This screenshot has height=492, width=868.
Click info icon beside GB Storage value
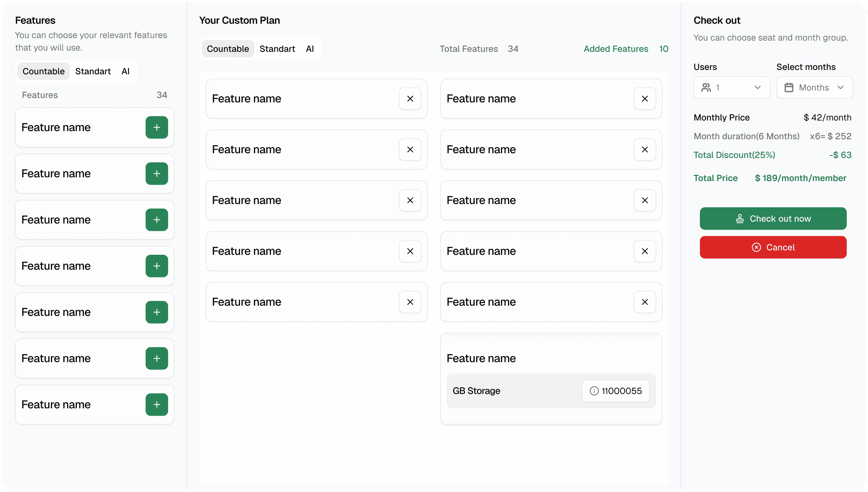point(594,391)
